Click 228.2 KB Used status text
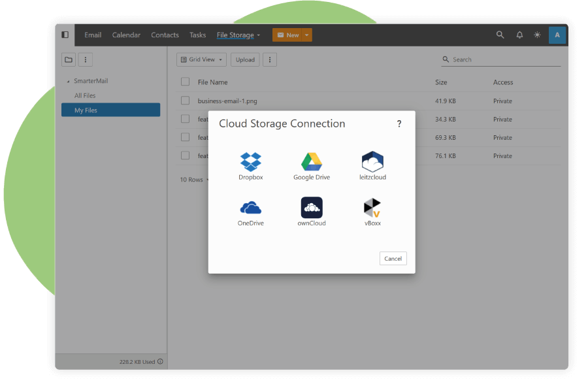588x392 pixels. tap(137, 362)
